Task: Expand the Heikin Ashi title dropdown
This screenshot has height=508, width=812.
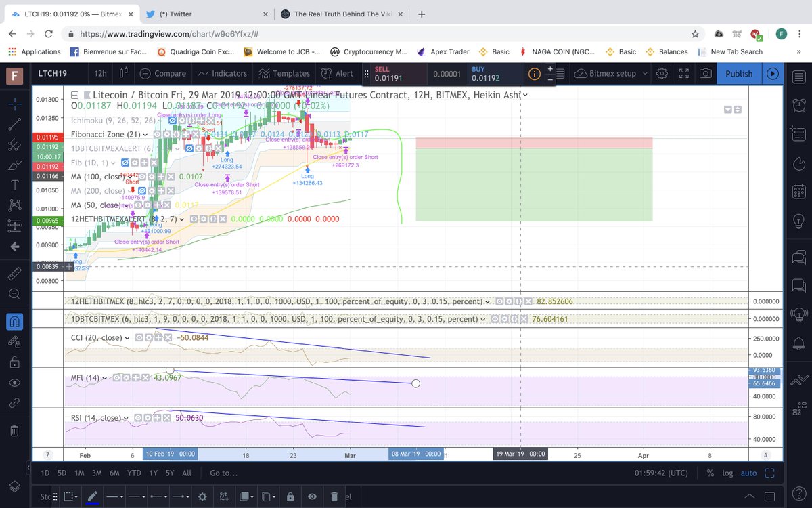Action: pos(525,96)
